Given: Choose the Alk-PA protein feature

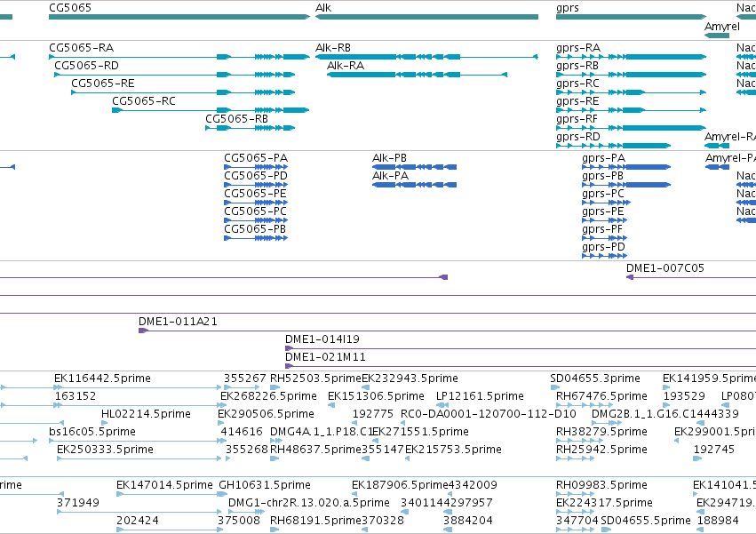Looking at the screenshot, I should coord(414,185).
